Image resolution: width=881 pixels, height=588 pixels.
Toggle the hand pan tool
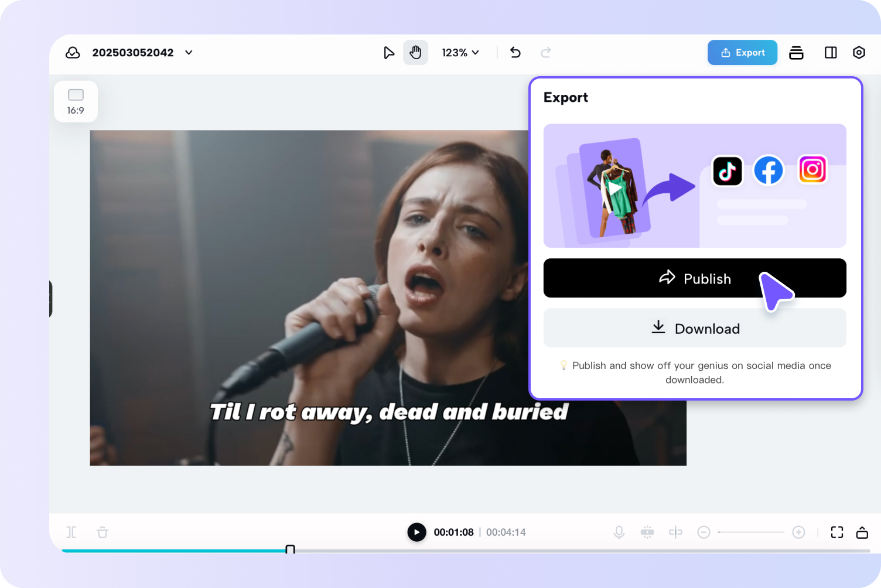tap(415, 52)
